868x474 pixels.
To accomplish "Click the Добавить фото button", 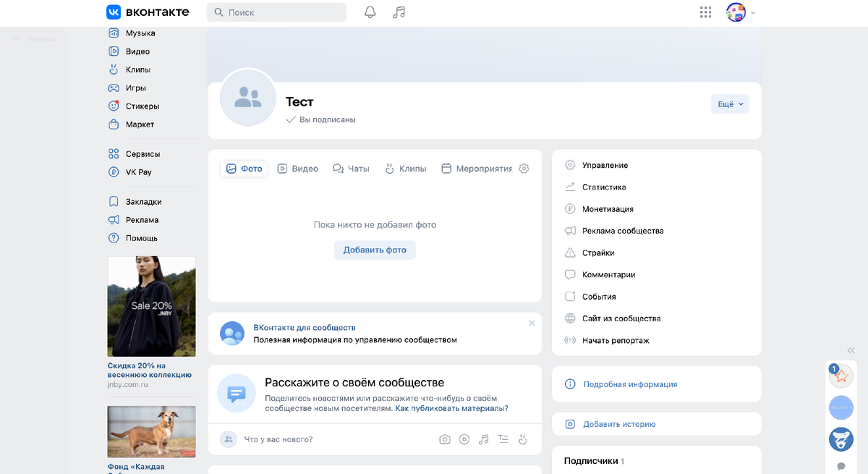I will point(375,250).
